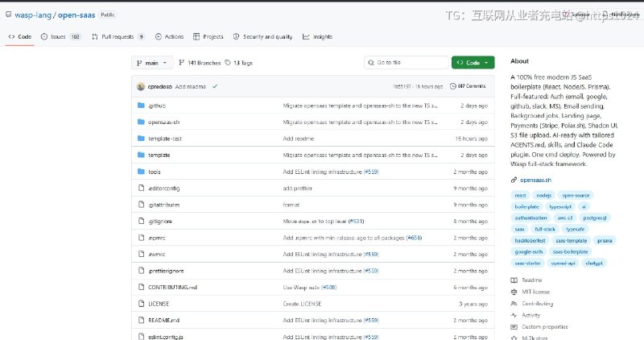Screen dimensions: 644x340
Task: Open the Actions tab
Action: pos(169,36)
